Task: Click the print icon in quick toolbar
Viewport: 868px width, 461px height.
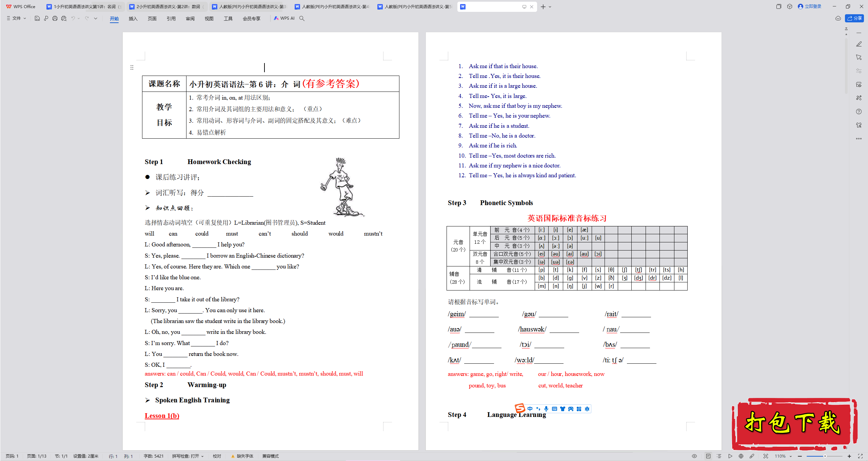Action: 55,18
